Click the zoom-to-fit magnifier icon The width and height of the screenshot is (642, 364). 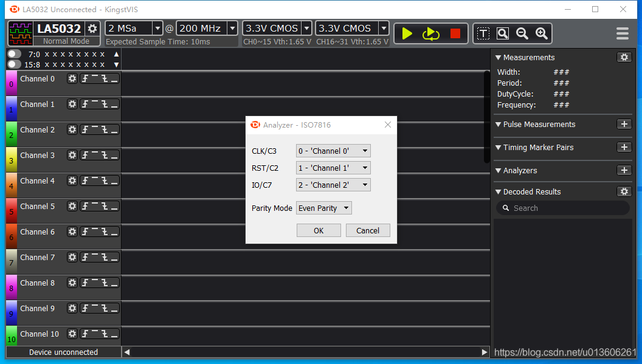click(502, 33)
